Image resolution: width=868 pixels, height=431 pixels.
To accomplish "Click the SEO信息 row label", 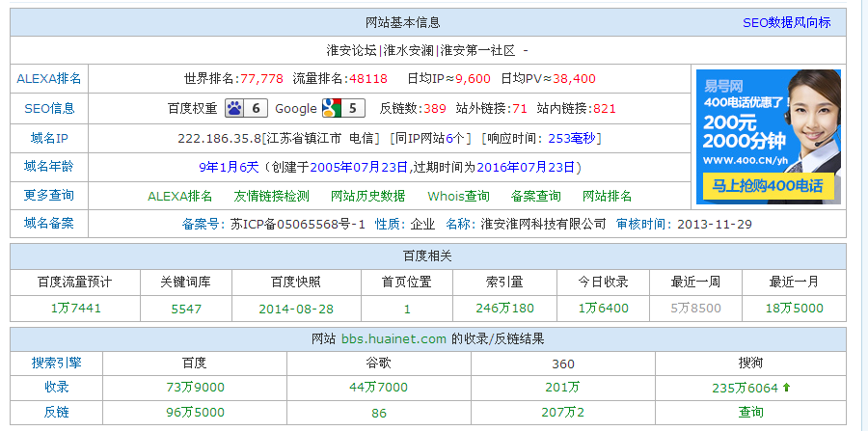I will click(49, 108).
